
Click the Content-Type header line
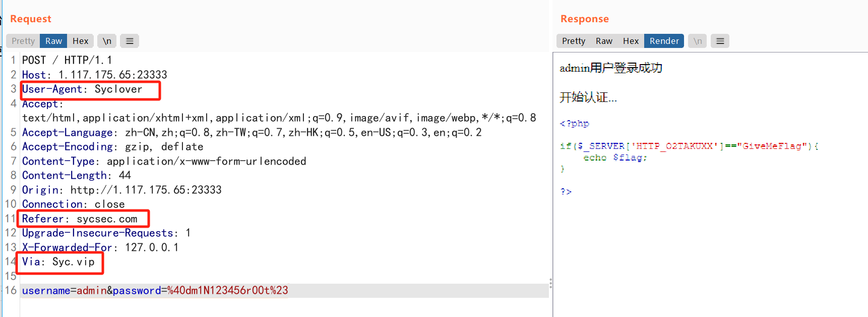164,161
